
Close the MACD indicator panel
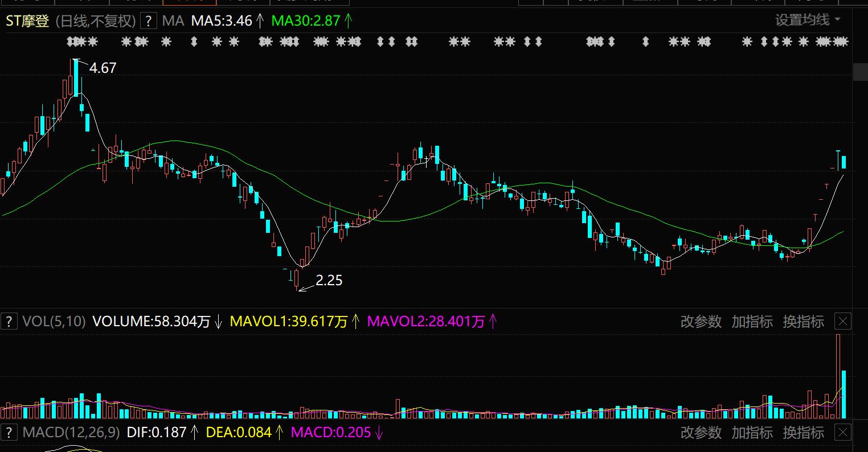point(843,432)
